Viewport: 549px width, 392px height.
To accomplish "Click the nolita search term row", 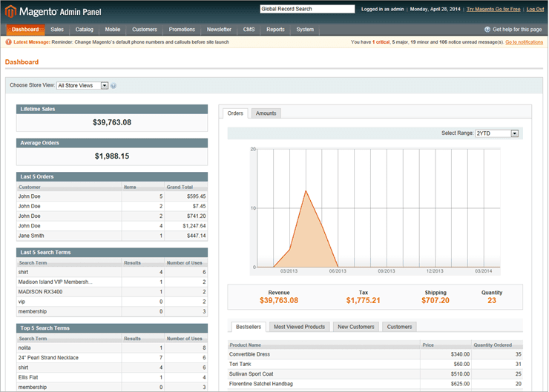I will pyautogui.click(x=112, y=348).
